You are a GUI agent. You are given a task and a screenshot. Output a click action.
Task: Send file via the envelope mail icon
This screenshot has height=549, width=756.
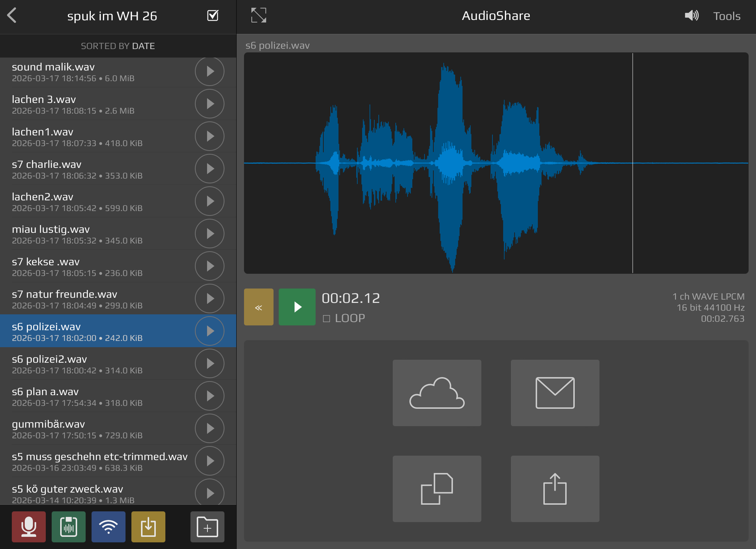click(x=555, y=393)
